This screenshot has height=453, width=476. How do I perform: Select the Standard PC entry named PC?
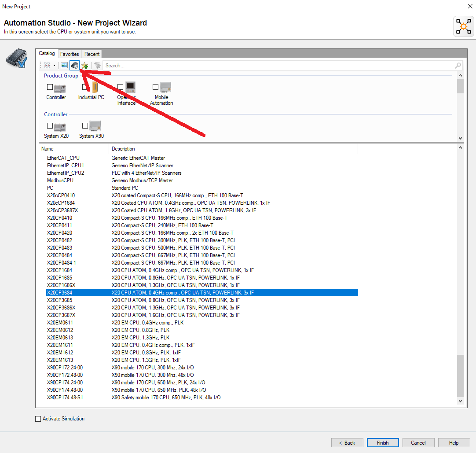pos(202,188)
